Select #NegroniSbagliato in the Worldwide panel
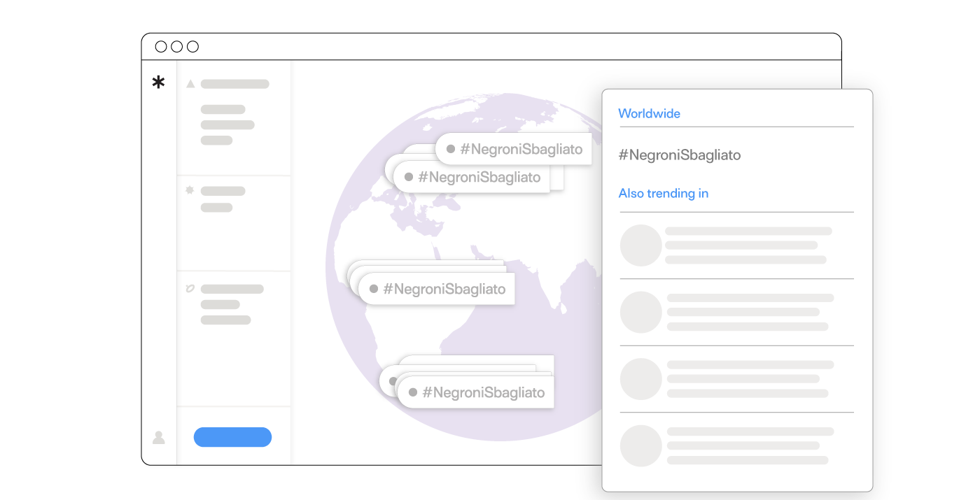Screen dimensions: 980x500 coord(679,155)
